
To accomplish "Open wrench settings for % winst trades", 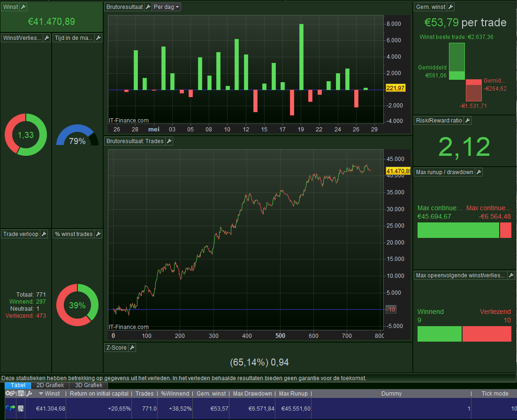I will (98, 234).
